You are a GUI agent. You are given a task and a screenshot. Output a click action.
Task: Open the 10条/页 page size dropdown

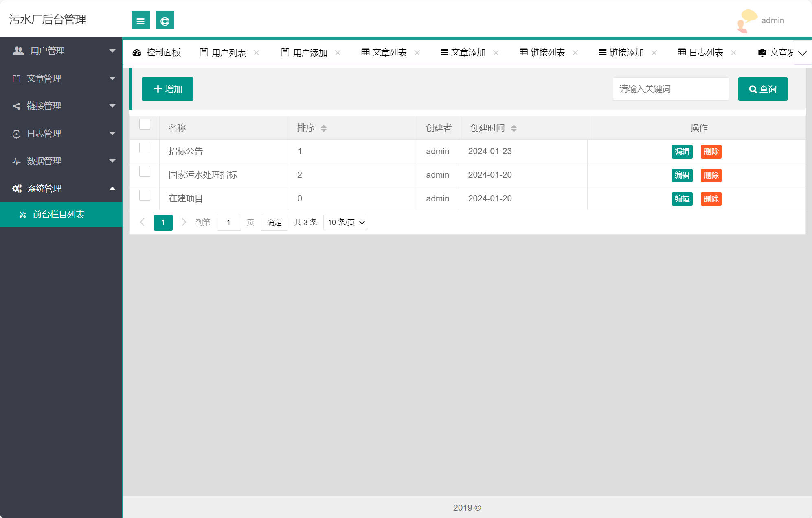[345, 222]
